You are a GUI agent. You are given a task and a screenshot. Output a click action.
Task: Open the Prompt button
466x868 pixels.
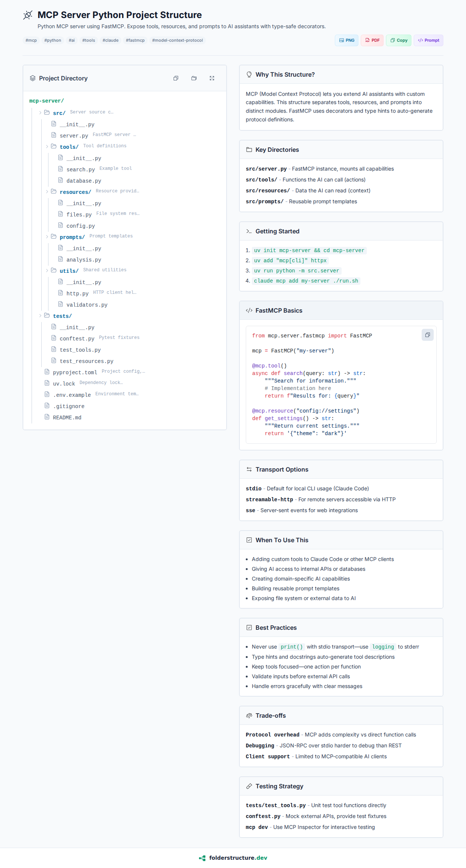[428, 40]
